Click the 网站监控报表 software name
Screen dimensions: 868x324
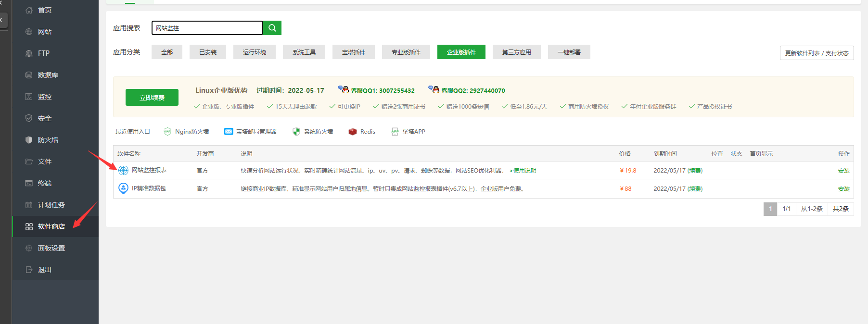tap(149, 170)
